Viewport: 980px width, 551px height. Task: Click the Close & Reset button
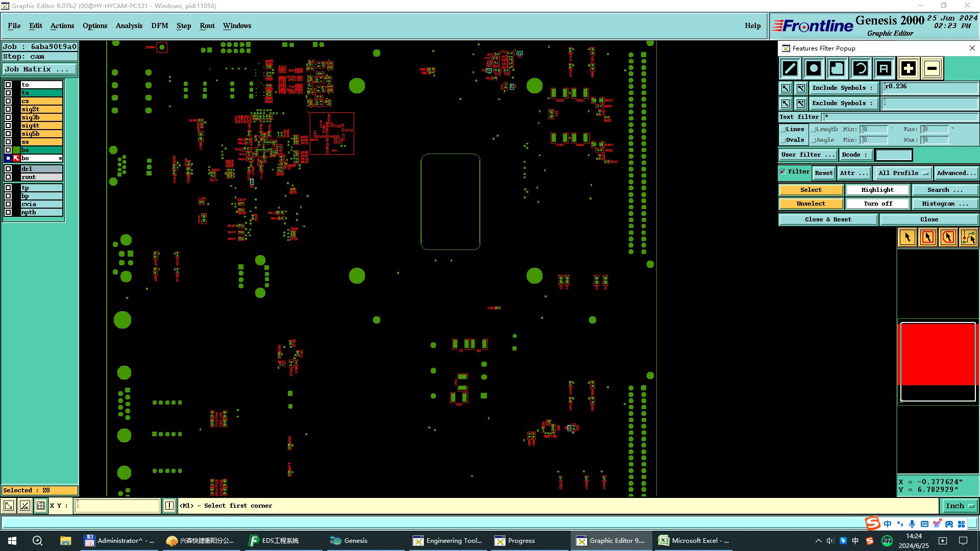click(827, 219)
